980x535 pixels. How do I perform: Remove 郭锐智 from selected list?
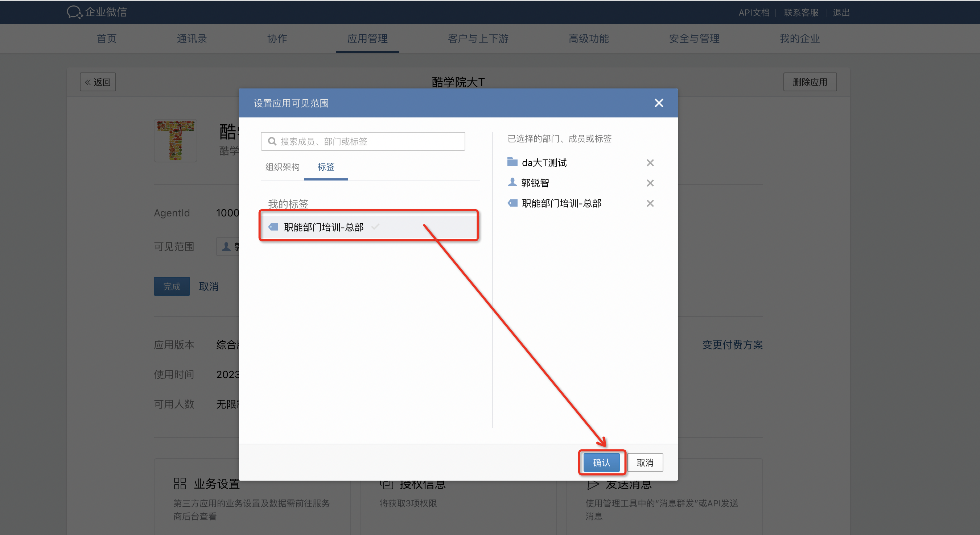(650, 183)
